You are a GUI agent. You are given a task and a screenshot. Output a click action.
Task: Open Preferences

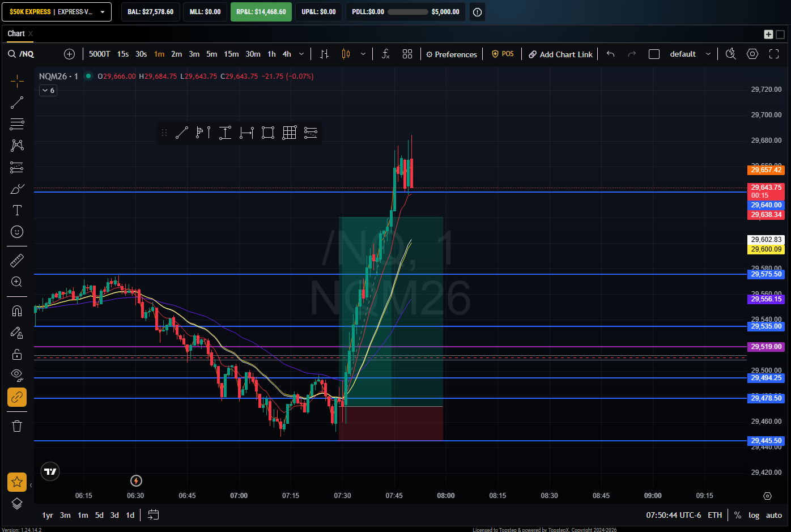point(452,54)
